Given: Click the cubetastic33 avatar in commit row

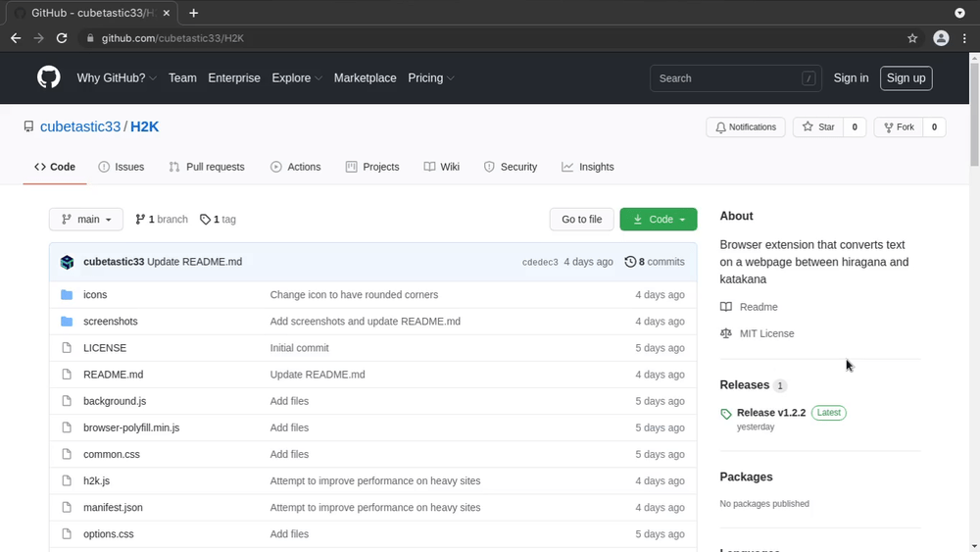Looking at the screenshot, I should pos(67,262).
